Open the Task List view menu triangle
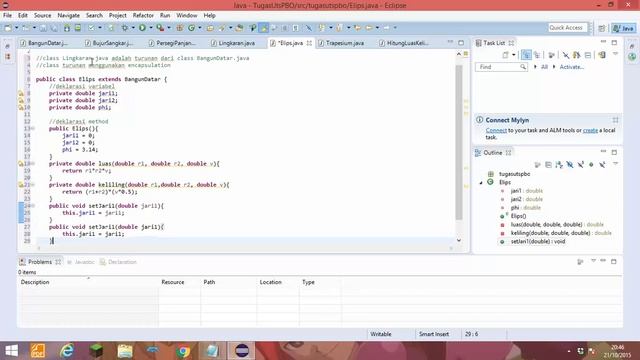Viewport: 640px width, 360px height. (x=615, y=54)
